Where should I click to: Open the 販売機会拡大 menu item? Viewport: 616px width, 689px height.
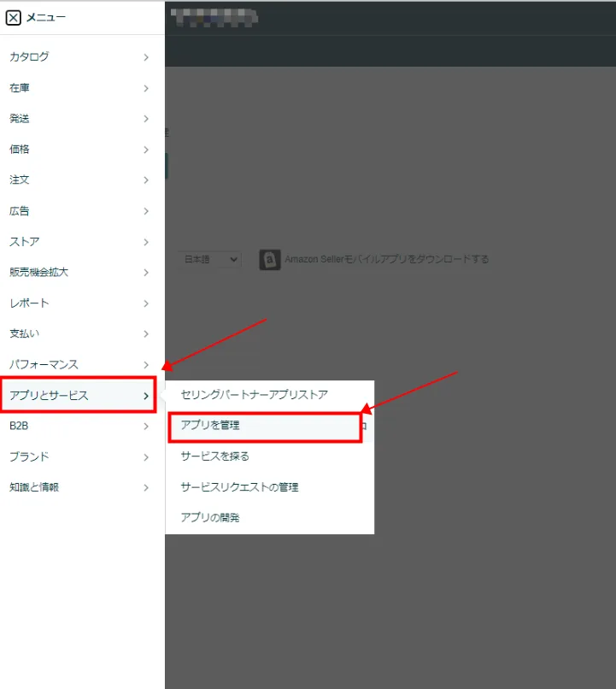[82, 273]
